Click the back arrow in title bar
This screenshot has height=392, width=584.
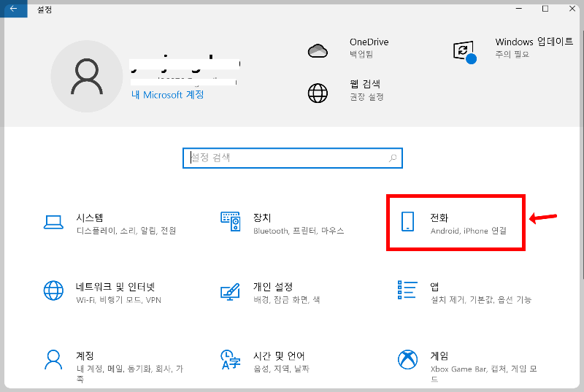pos(13,9)
